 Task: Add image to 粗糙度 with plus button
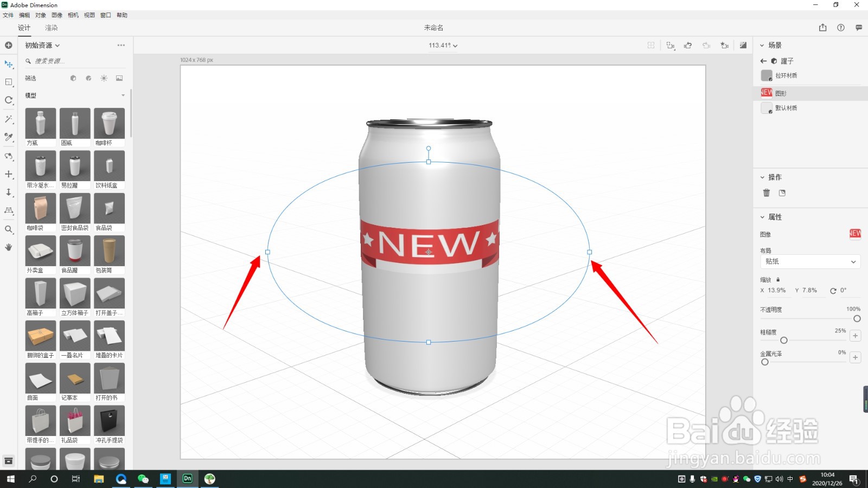point(856,336)
